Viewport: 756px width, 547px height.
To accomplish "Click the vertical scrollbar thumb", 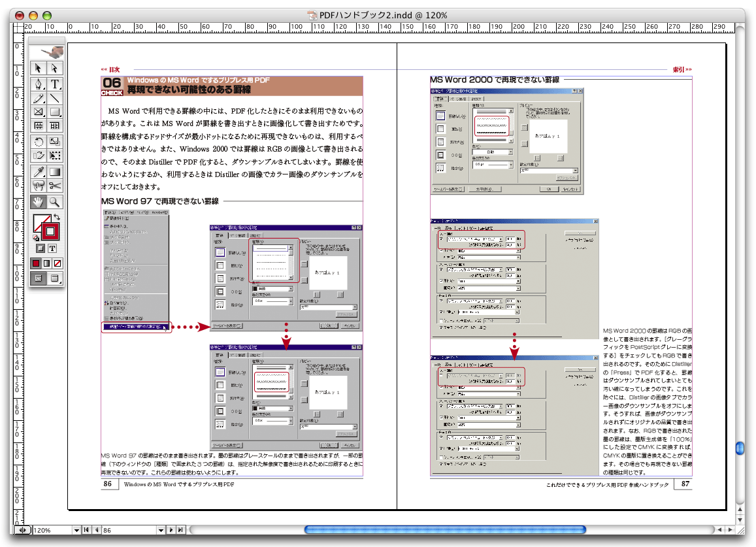I will click(740, 448).
